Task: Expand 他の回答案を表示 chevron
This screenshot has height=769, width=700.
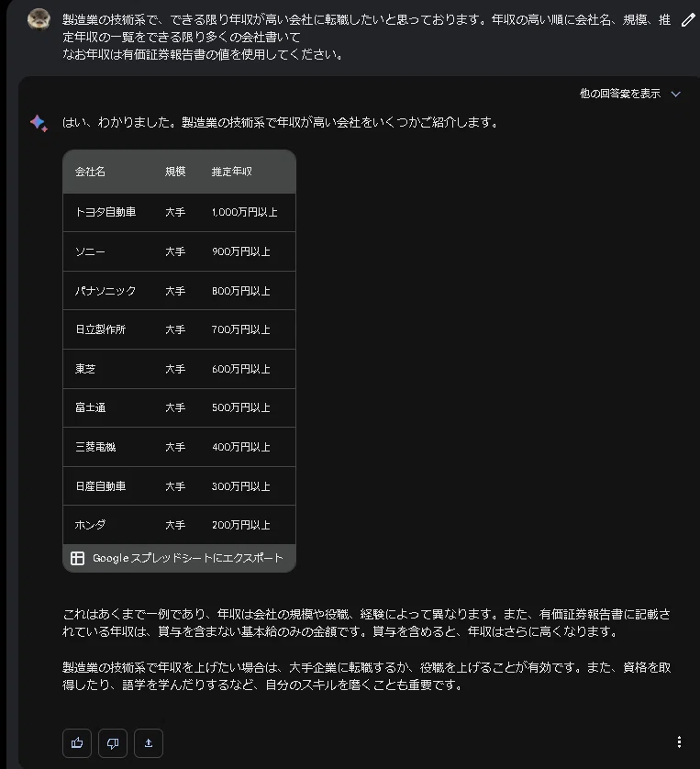Action: pos(676,94)
